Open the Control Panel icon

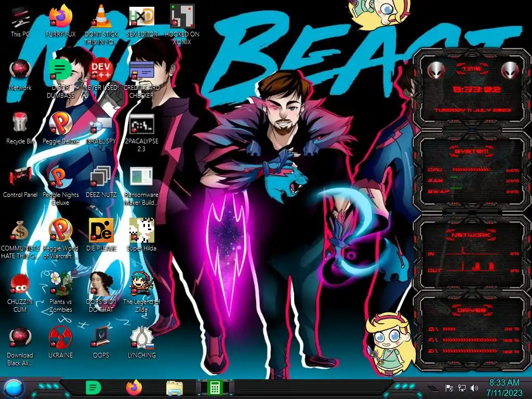tap(20, 182)
